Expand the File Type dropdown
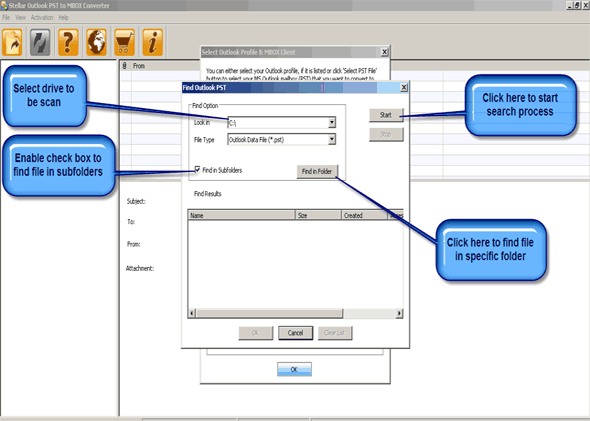This screenshot has height=421, width=590. 331,139
